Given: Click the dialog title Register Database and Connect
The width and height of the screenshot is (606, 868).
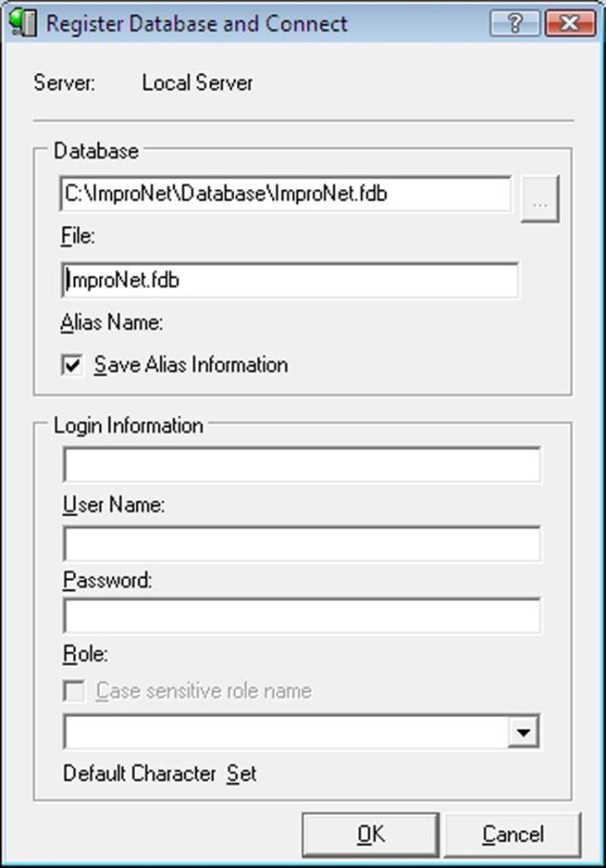Looking at the screenshot, I should tap(197, 24).
